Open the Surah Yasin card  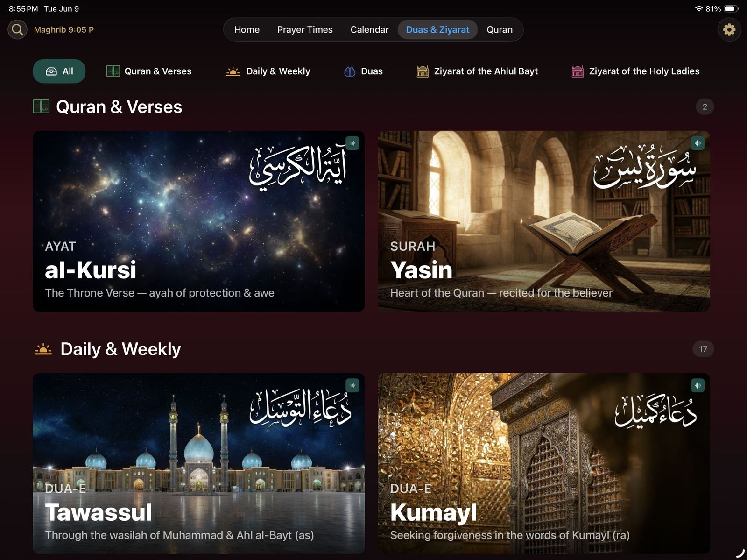pos(543,221)
